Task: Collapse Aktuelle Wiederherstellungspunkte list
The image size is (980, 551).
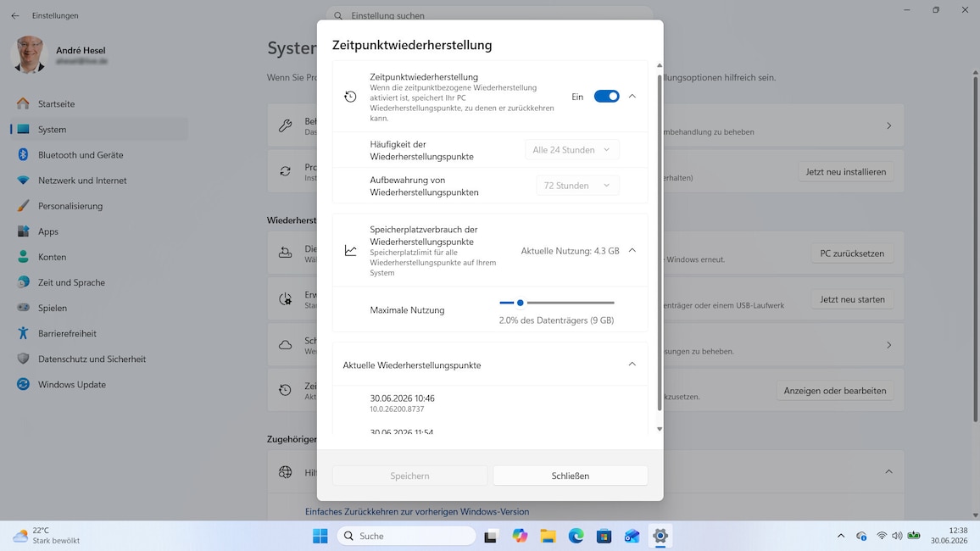Action: pos(632,365)
